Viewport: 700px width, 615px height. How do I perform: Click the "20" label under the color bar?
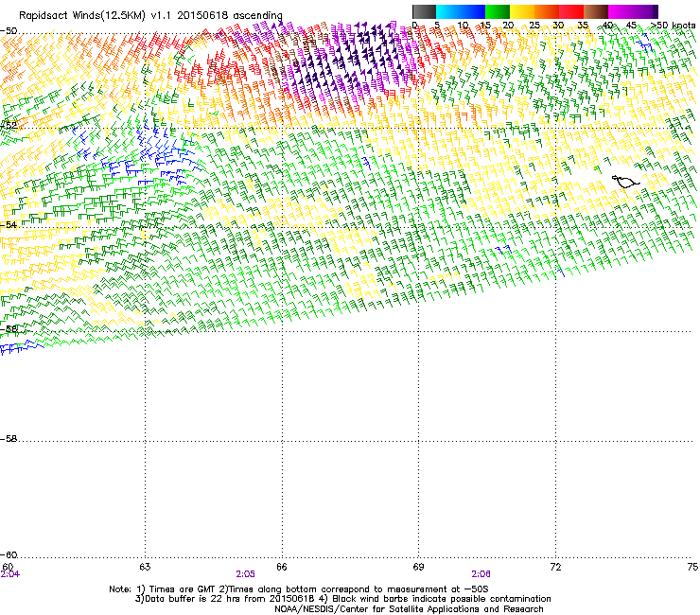coord(508,26)
